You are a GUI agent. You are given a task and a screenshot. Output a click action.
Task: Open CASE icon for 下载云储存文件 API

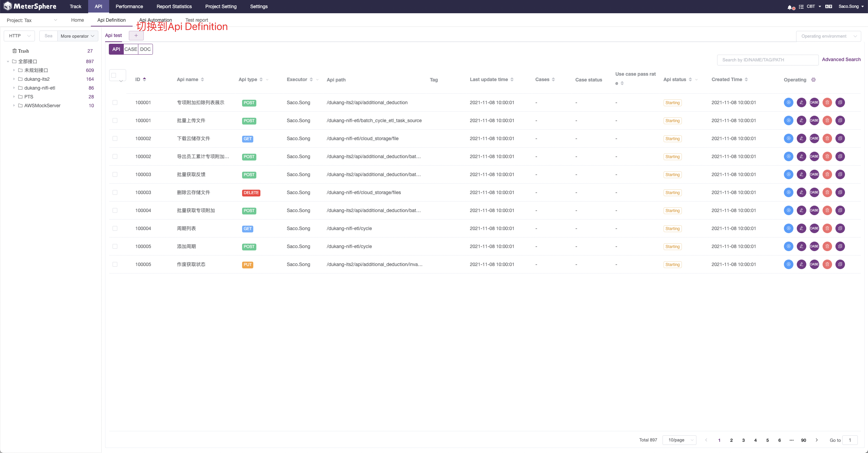pos(814,138)
